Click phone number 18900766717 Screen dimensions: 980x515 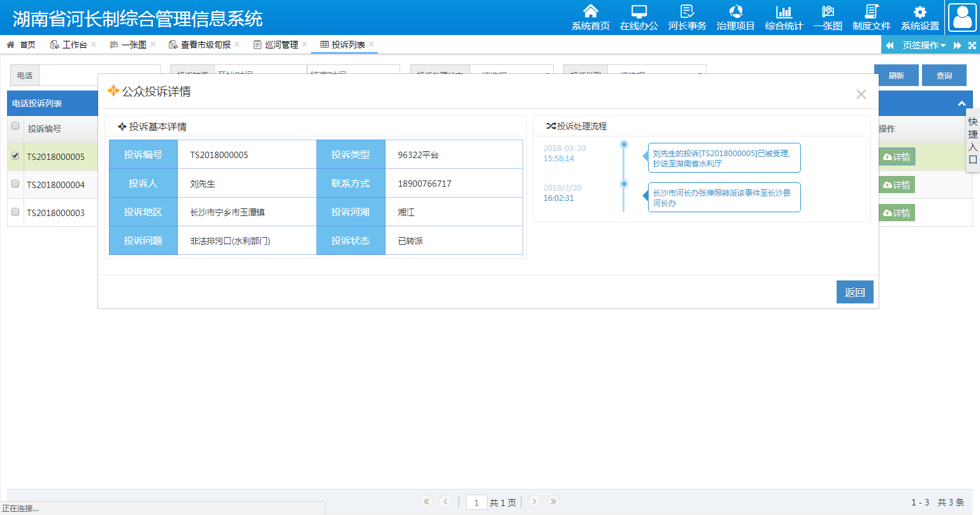point(424,184)
